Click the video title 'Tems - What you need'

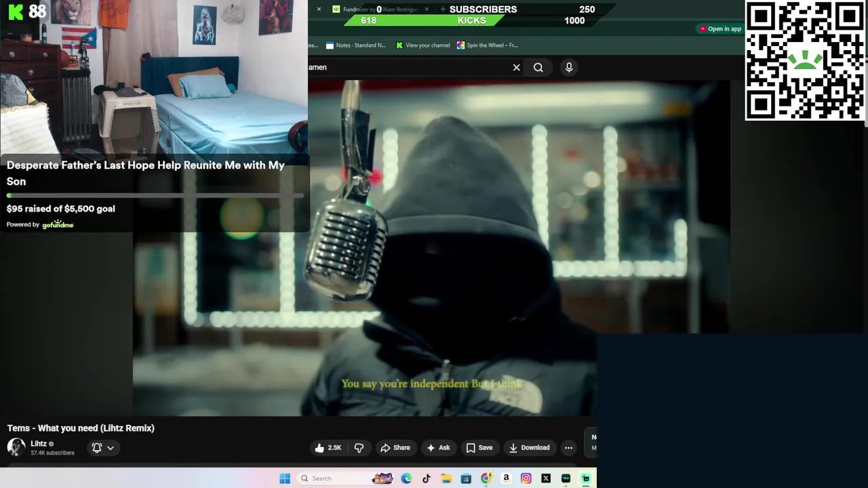tap(81, 428)
